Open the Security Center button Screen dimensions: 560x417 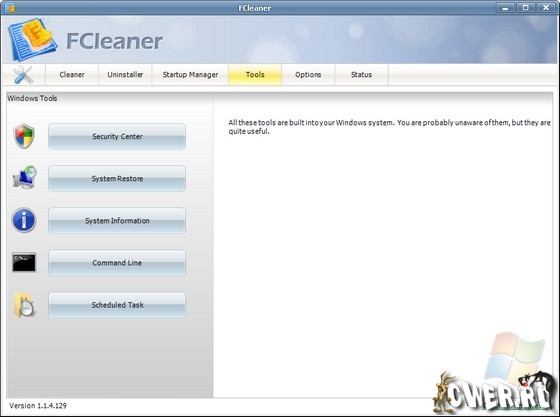pos(117,136)
